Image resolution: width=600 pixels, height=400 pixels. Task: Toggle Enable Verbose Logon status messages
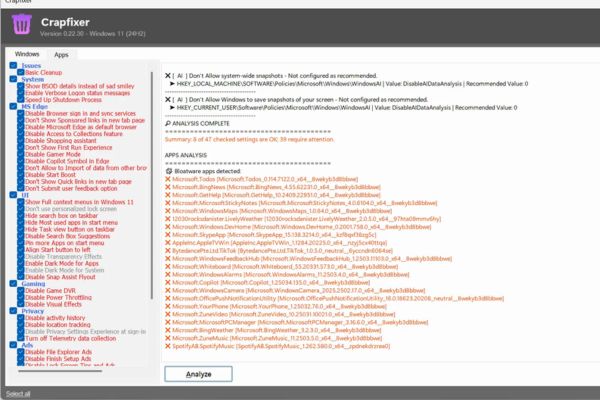click(21, 93)
